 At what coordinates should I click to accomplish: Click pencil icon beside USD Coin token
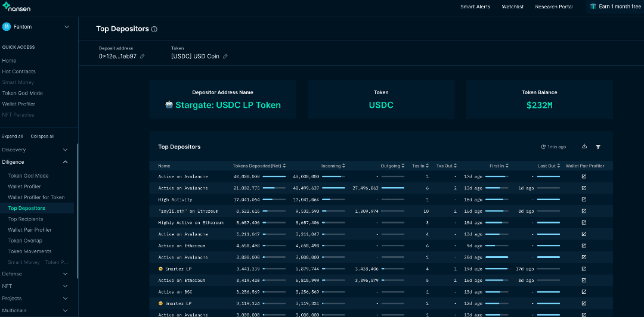point(225,57)
